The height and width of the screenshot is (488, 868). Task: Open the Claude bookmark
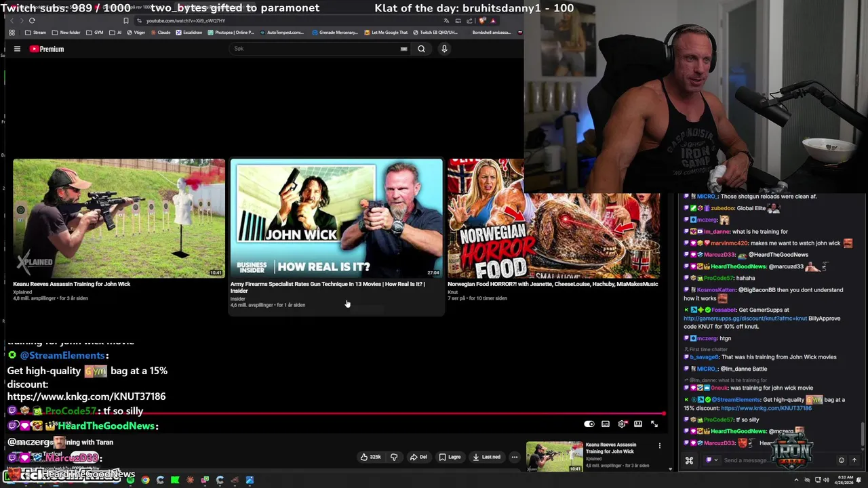(161, 33)
